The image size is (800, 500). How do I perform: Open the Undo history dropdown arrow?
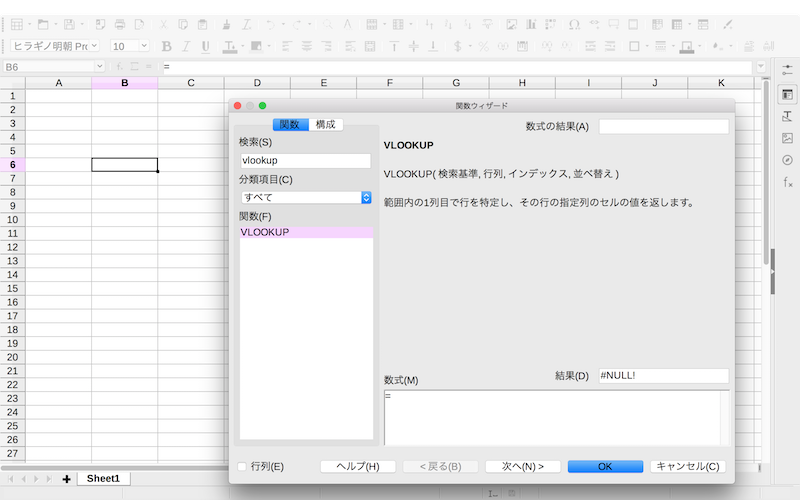(x=282, y=24)
